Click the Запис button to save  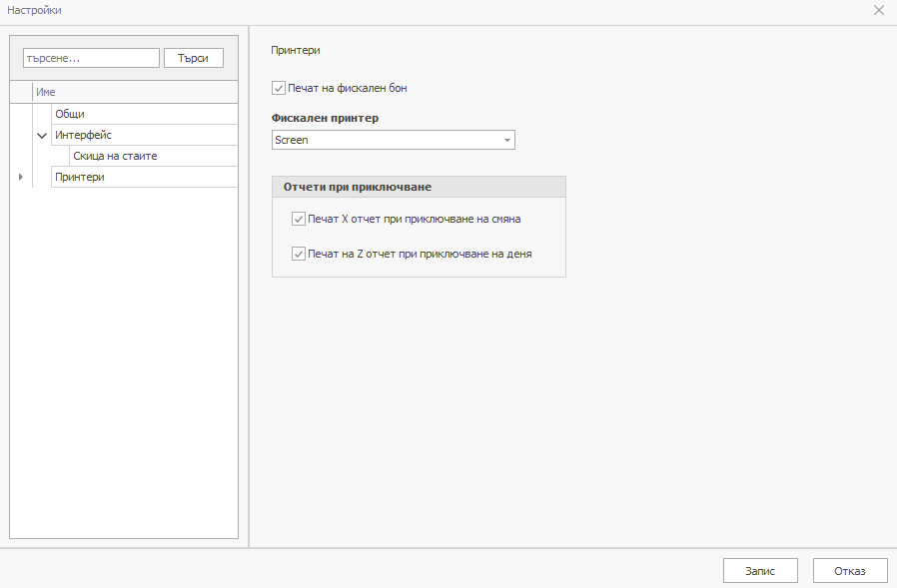[x=760, y=570]
